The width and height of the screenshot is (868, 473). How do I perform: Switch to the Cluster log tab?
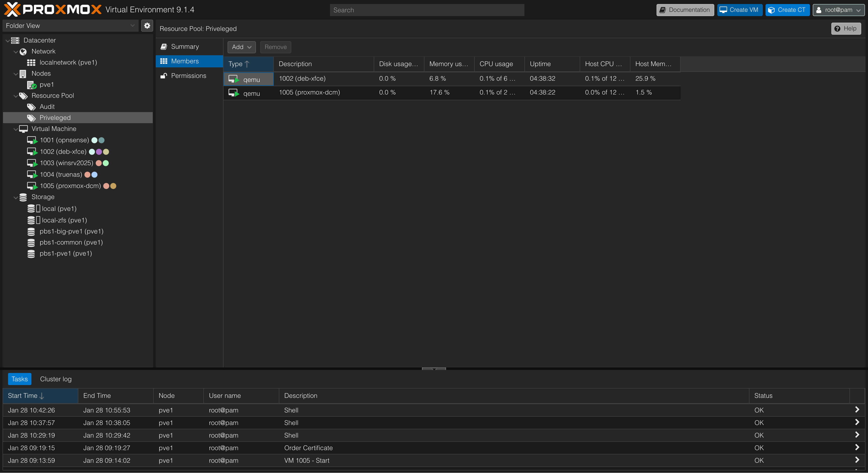pos(56,379)
